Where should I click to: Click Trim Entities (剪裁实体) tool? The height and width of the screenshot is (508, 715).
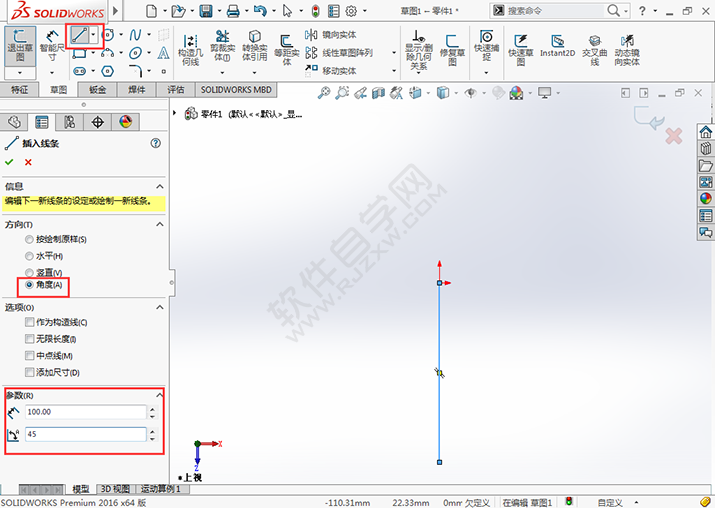click(x=223, y=46)
